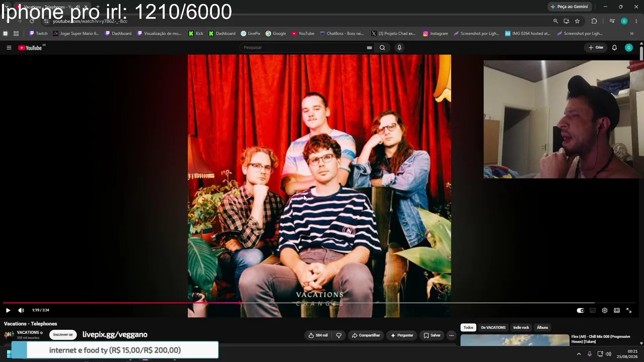
Task: Open the Flex (AR) - Chill Mix 008 title
Action: [601, 339]
